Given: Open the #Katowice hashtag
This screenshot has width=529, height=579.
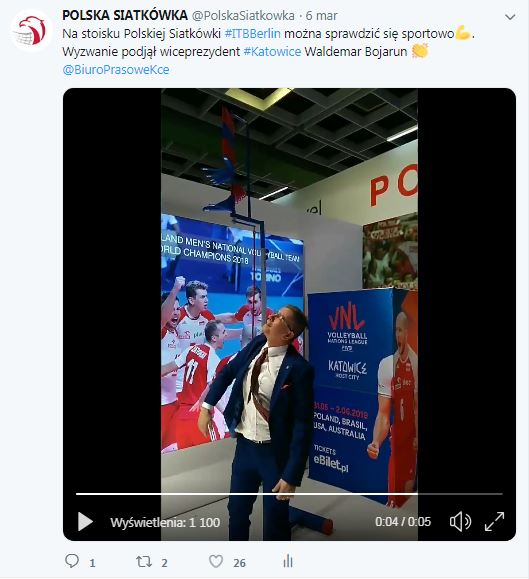Looking at the screenshot, I should click(x=272, y=52).
